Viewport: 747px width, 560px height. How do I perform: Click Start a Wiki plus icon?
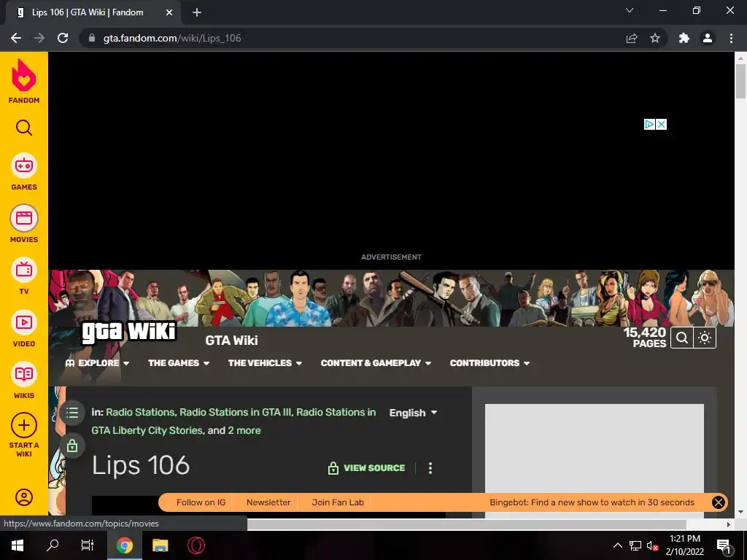[x=24, y=425]
